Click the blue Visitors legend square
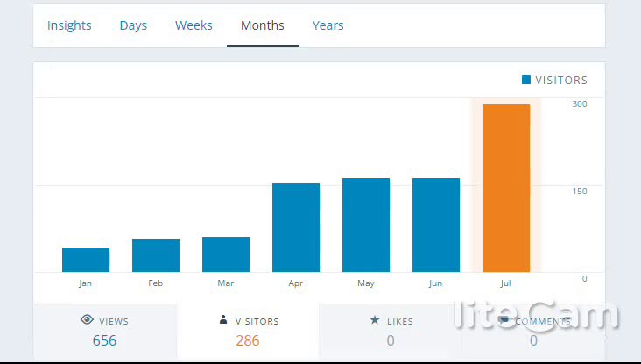Image resolution: width=641 pixels, height=364 pixels. pos(526,80)
